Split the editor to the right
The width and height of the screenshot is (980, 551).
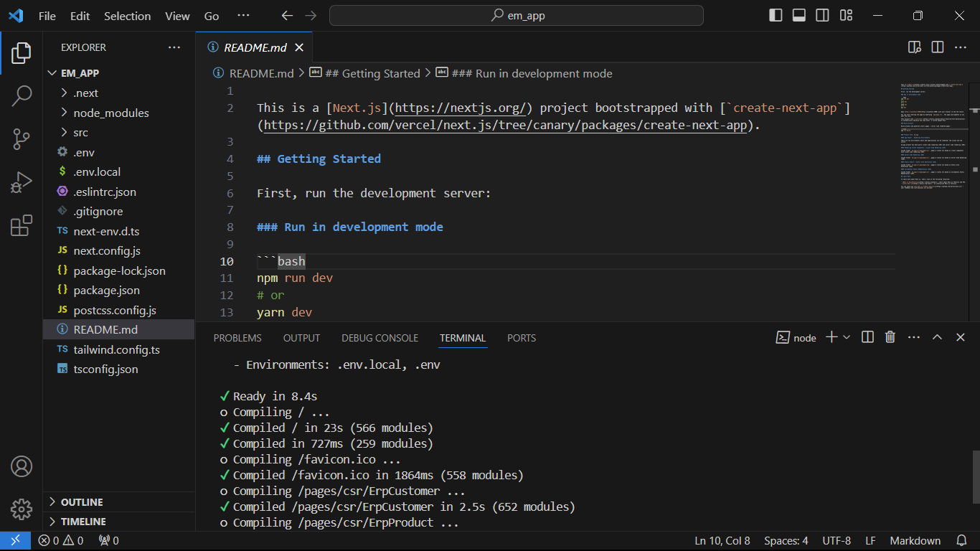point(938,47)
